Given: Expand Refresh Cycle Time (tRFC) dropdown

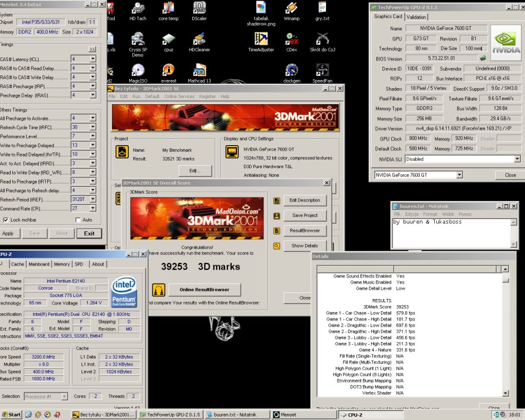Looking at the screenshot, I should tap(93, 127).
